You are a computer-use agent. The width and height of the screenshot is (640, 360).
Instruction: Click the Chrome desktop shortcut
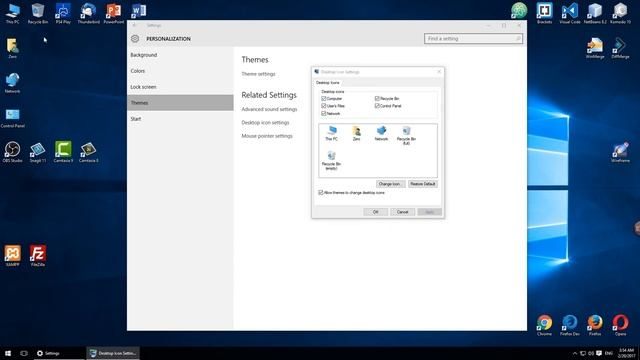544,325
